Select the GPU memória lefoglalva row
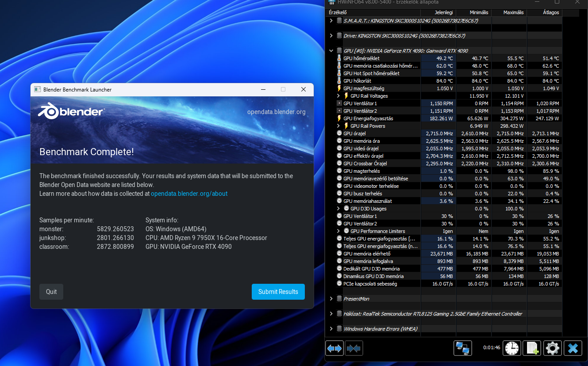Screen dimensions: 588x366 pos(444,261)
